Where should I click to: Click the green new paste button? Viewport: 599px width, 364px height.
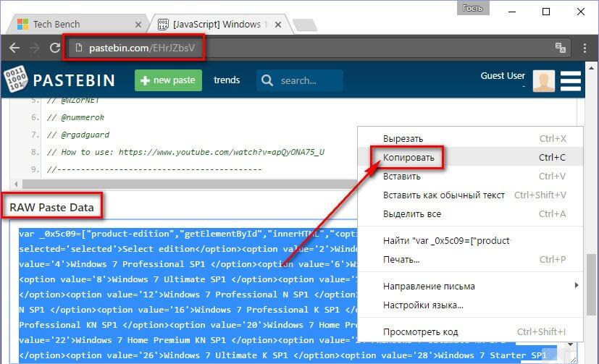click(168, 80)
